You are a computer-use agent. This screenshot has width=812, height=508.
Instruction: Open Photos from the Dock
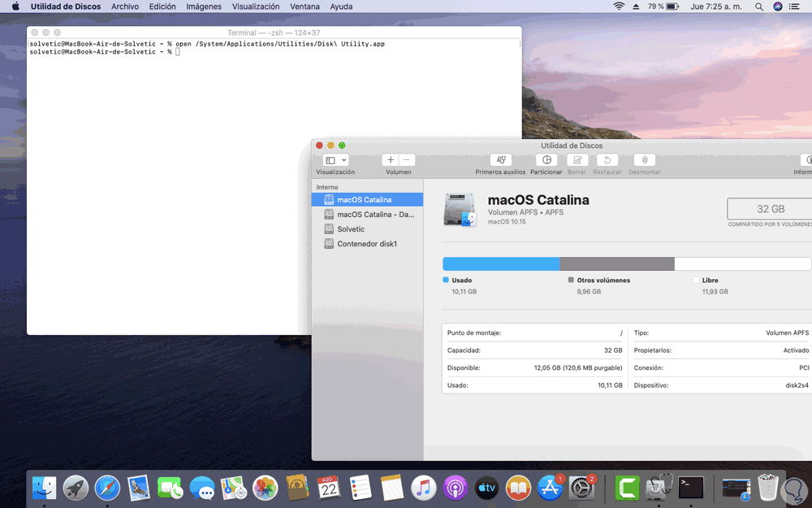click(x=266, y=488)
